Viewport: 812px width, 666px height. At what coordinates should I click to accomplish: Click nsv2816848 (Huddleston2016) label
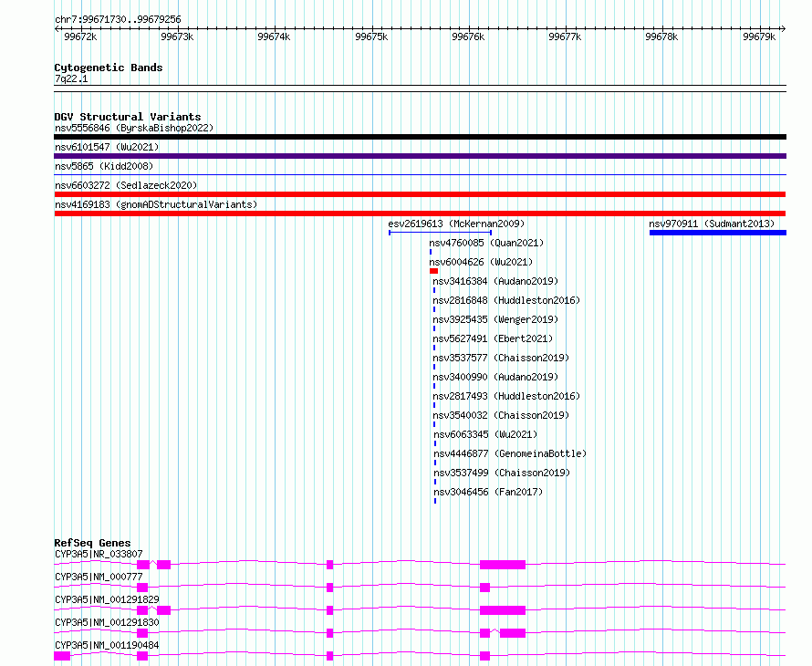(506, 300)
